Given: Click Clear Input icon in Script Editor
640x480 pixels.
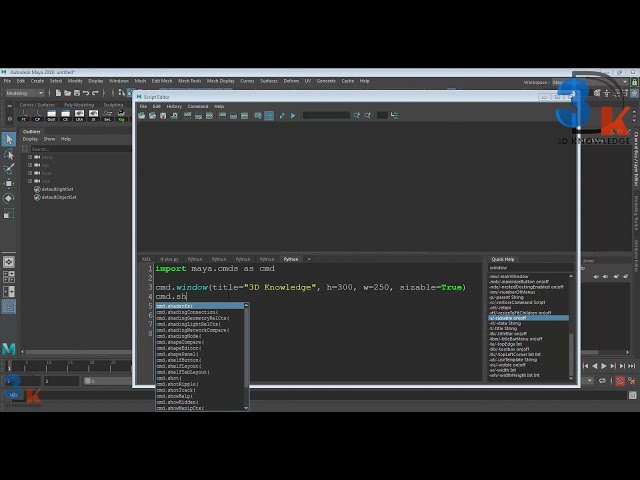Looking at the screenshot, I should (x=198, y=116).
